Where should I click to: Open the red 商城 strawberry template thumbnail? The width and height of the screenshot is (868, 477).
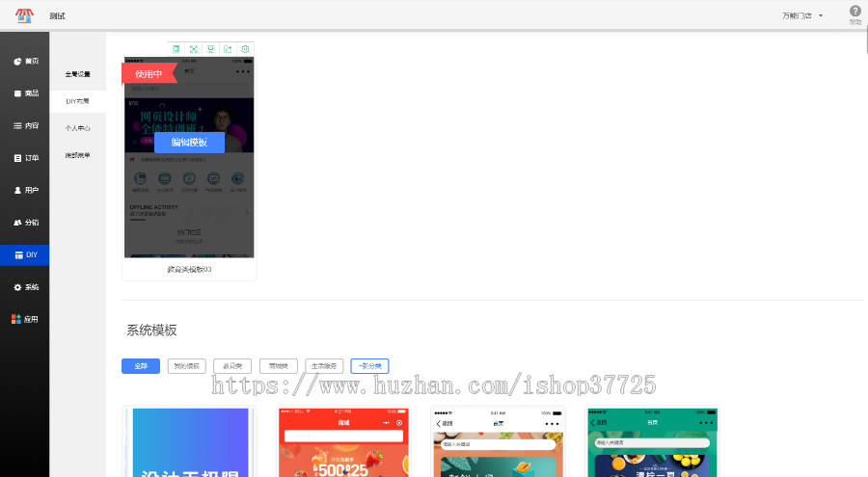[x=343, y=442]
